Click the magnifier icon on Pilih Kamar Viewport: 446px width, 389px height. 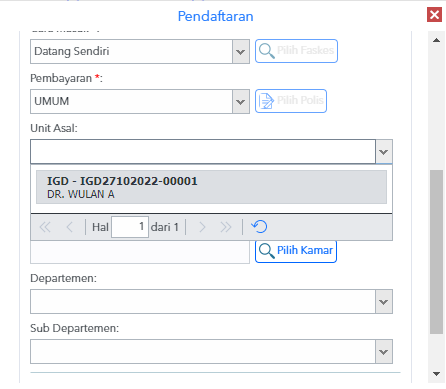[x=267, y=251]
